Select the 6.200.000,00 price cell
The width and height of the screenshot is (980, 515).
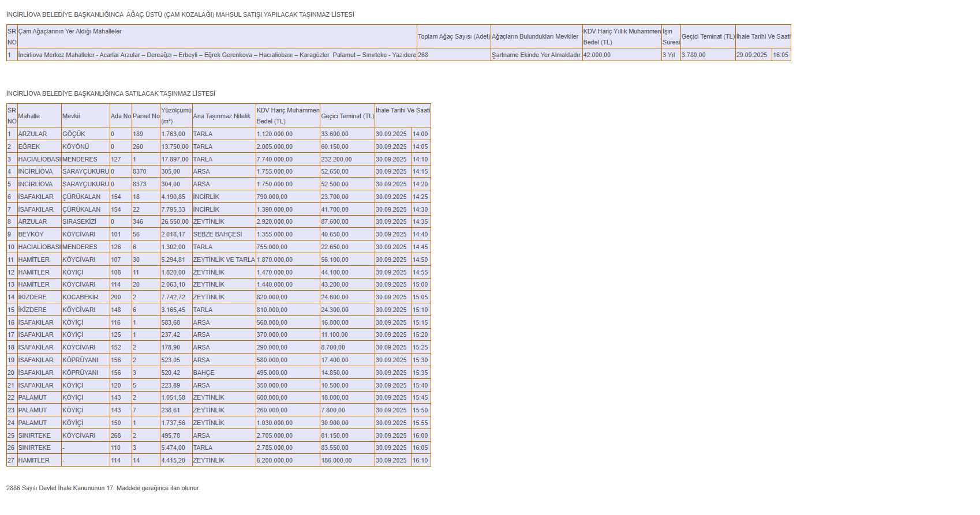(x=275, y=461)
